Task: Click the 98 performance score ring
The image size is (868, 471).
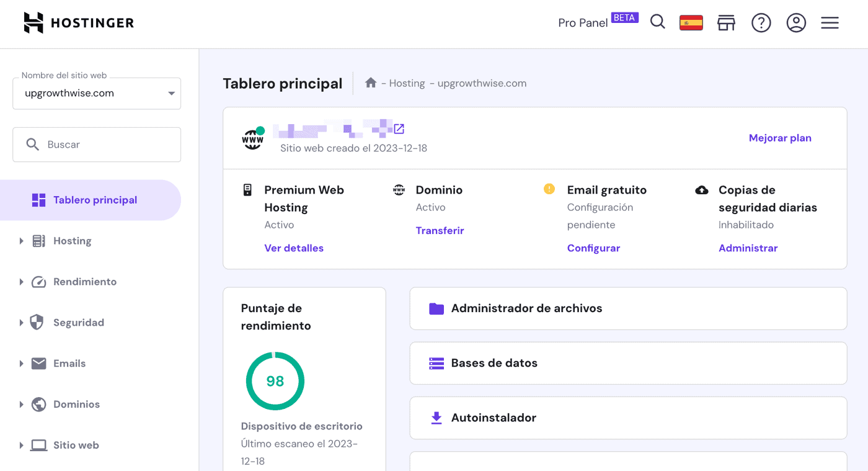Action: pyautogui.click(x=275, y=381)
